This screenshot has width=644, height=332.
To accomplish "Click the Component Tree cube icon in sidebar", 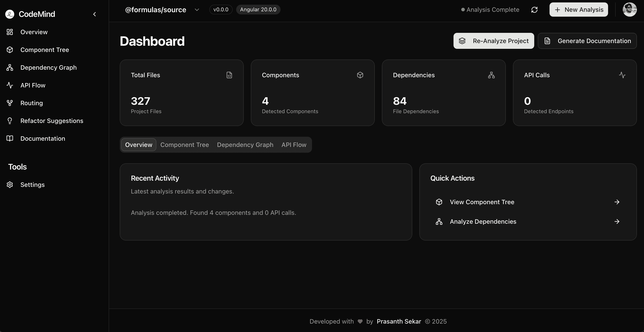I will tap(10, 50).
